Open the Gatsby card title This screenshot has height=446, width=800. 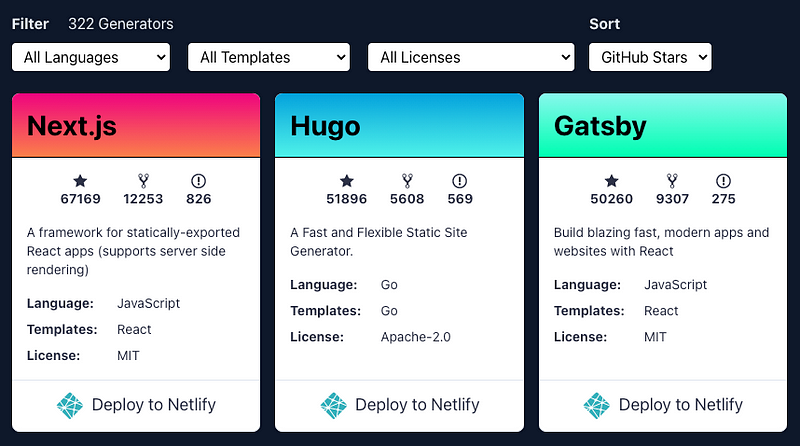point(601,126)
